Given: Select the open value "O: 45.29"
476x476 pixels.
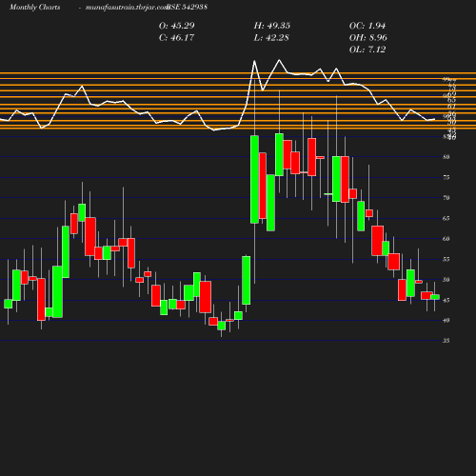Looking at the screenshot, I should (x=177, y=26).
